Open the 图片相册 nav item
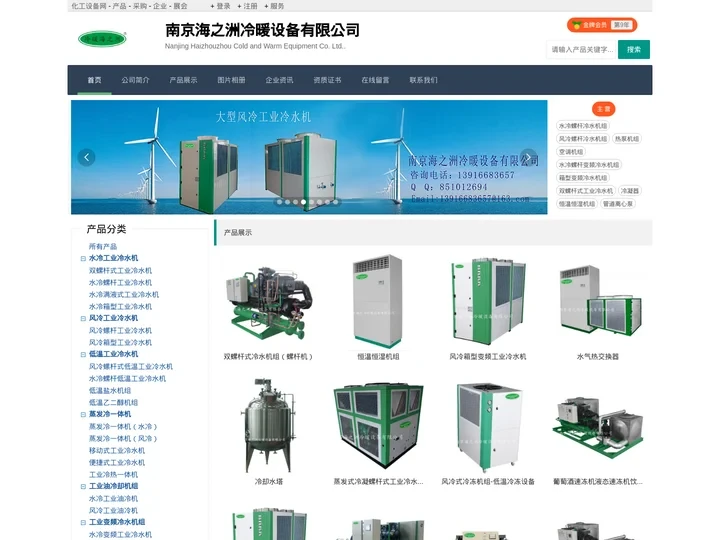Screen dimensions: 720x540 (231, 80)
